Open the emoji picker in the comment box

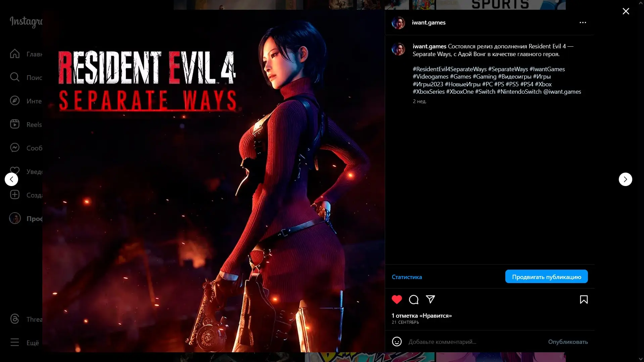tap(397, 342)
